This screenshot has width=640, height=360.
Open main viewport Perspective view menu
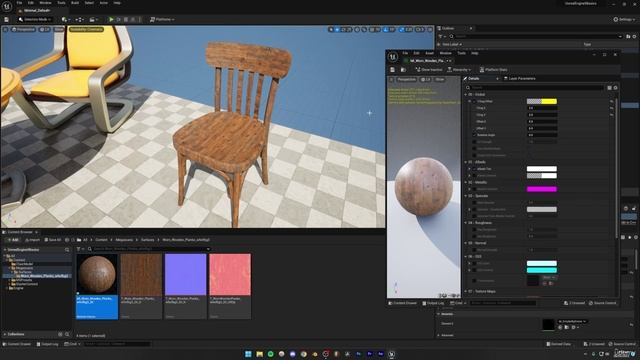23,29
